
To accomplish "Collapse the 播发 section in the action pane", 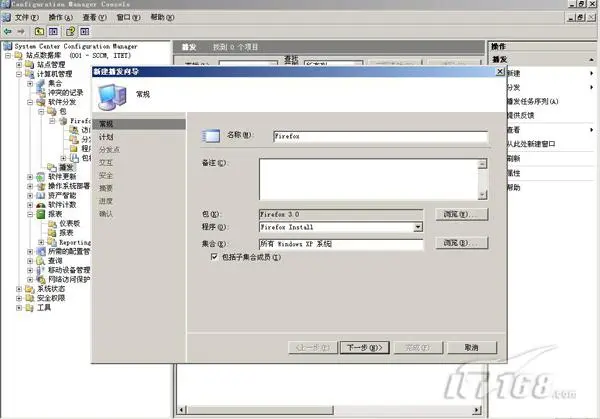I will coord(591,60).
